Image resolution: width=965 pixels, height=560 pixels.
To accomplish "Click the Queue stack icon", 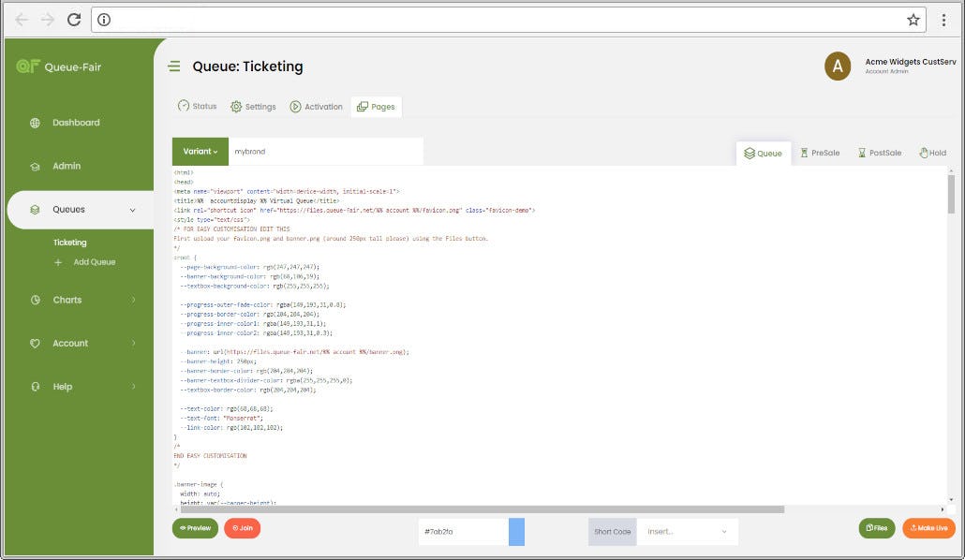I will pyautogui.click(x=750, y=153).
